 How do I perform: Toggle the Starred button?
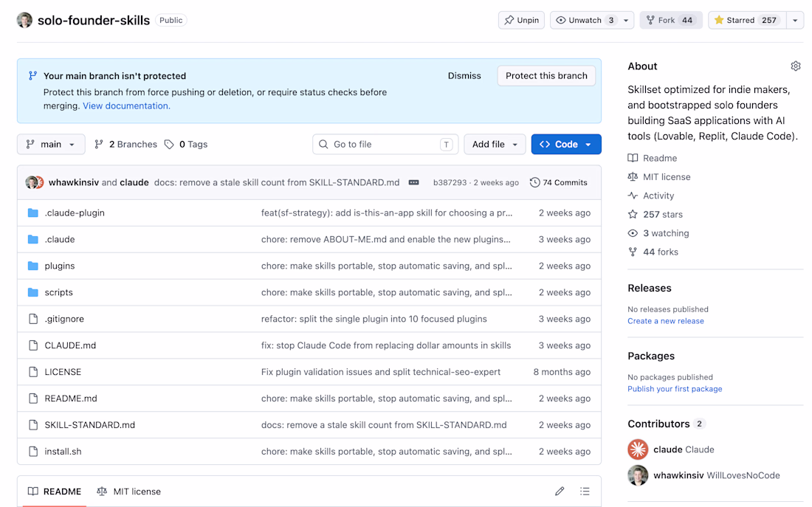point(747,20)
